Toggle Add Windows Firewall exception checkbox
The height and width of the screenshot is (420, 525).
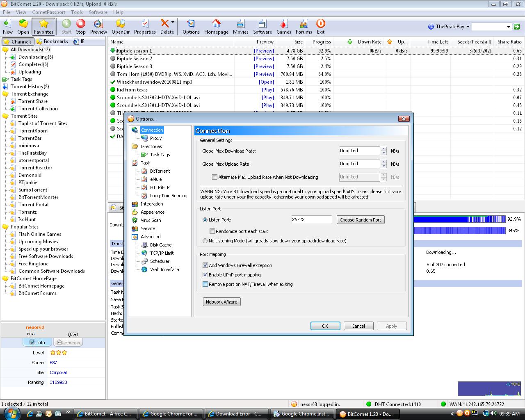click(205, 265)
